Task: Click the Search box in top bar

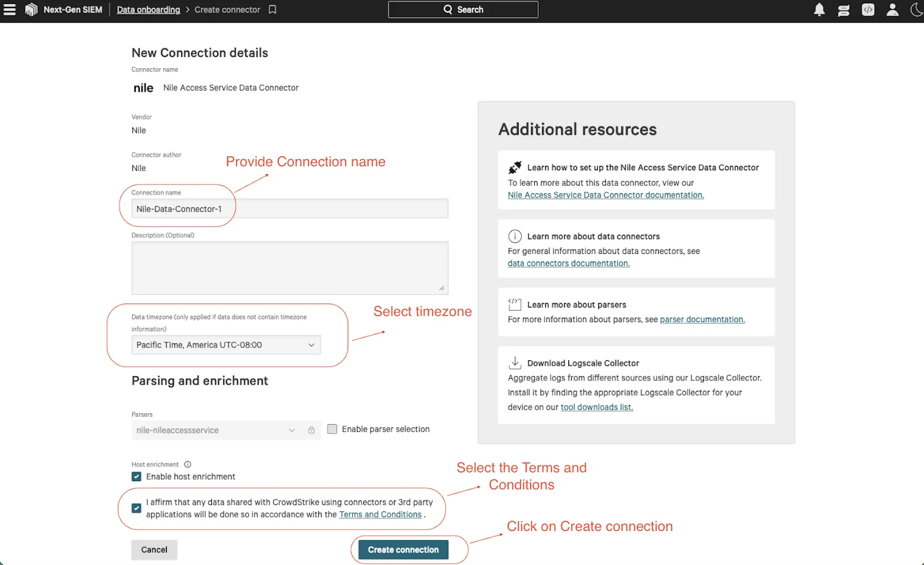Action: (x=463, y=10)
